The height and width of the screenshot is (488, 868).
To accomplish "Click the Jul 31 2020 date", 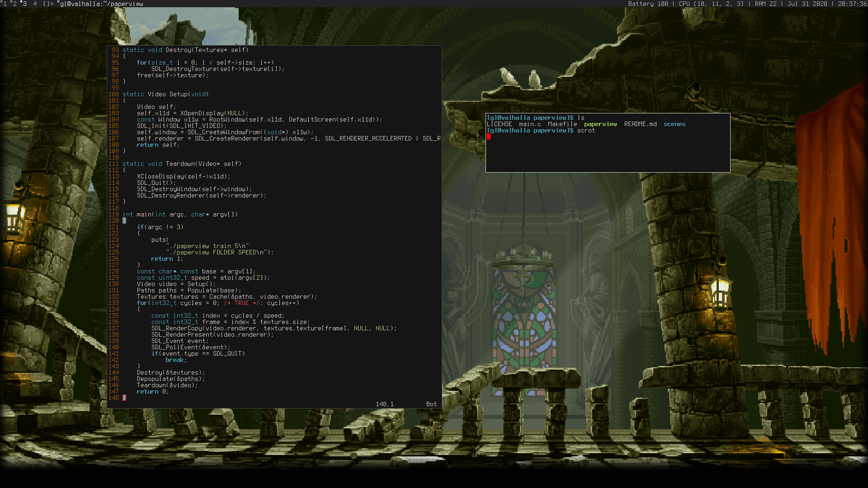I will (807, 4).
